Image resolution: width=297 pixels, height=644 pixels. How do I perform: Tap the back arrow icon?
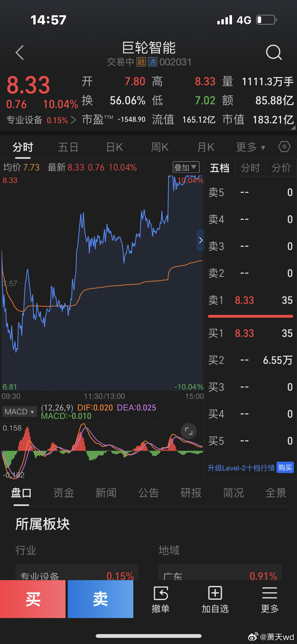(x=20, y=52)
